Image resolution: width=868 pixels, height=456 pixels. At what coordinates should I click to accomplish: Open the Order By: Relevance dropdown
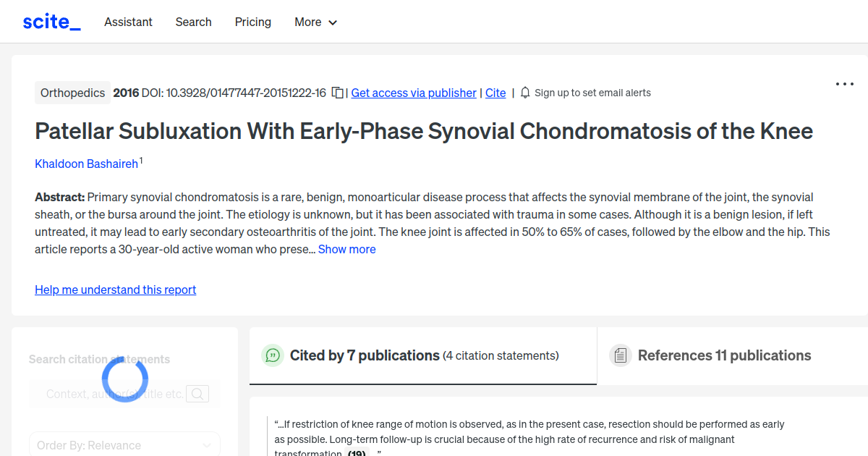pos(124,444)
